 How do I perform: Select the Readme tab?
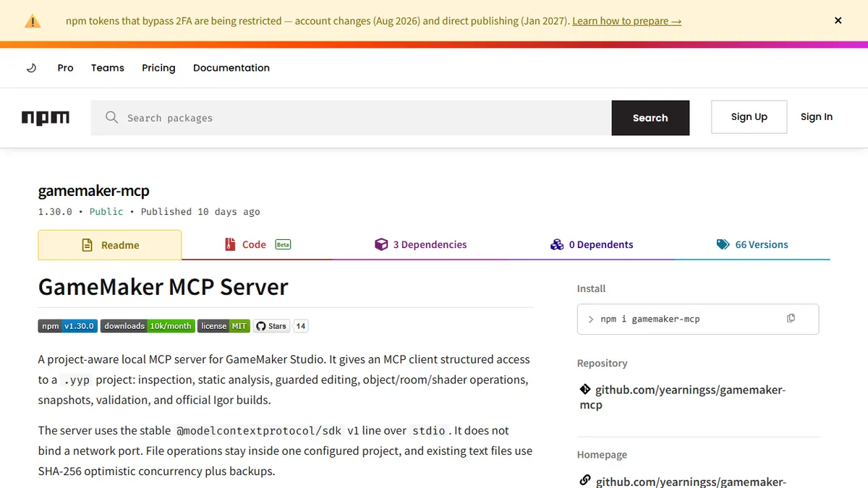[x=109, y=245]
